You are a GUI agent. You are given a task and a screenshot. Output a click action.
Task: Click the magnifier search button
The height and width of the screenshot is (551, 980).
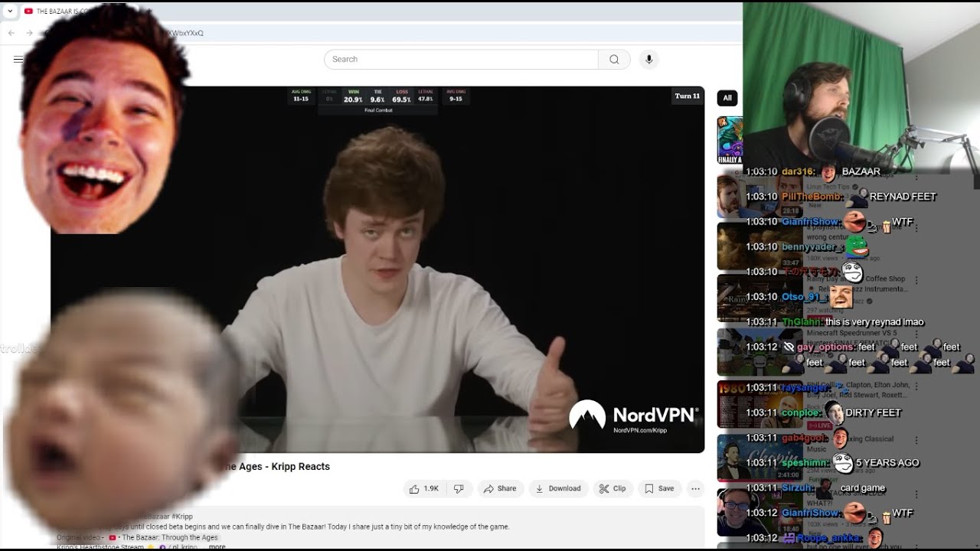[614, 60]
